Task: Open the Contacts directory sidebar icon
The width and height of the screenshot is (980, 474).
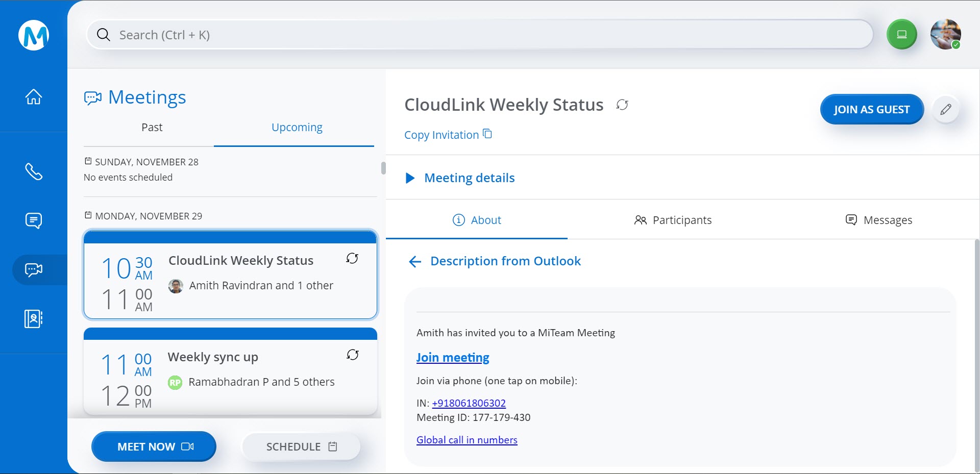Action: 34,319
